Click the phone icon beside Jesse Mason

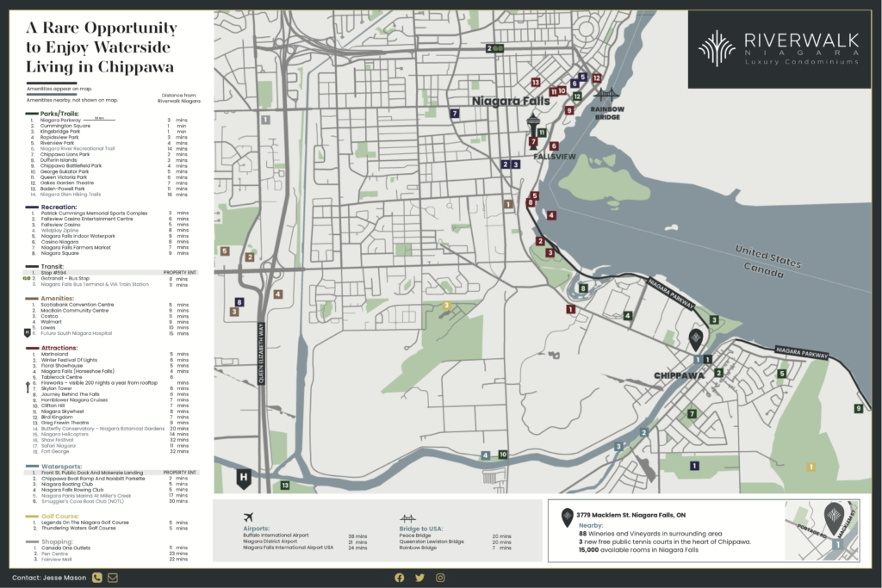point(96,578)
